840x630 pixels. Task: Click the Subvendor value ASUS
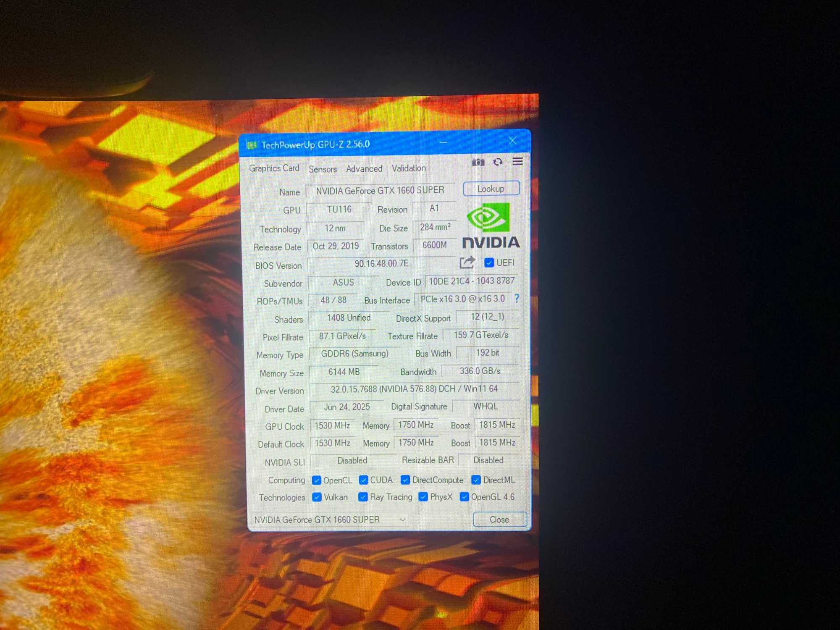344,282
